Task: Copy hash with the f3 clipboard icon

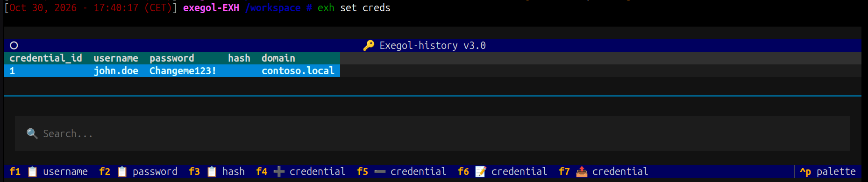Action: (x=212, y=172)
